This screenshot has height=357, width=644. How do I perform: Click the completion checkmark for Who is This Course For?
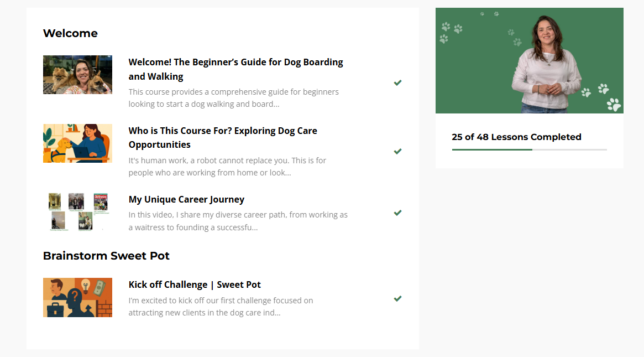pyautogui.click(x=397, y=152)
